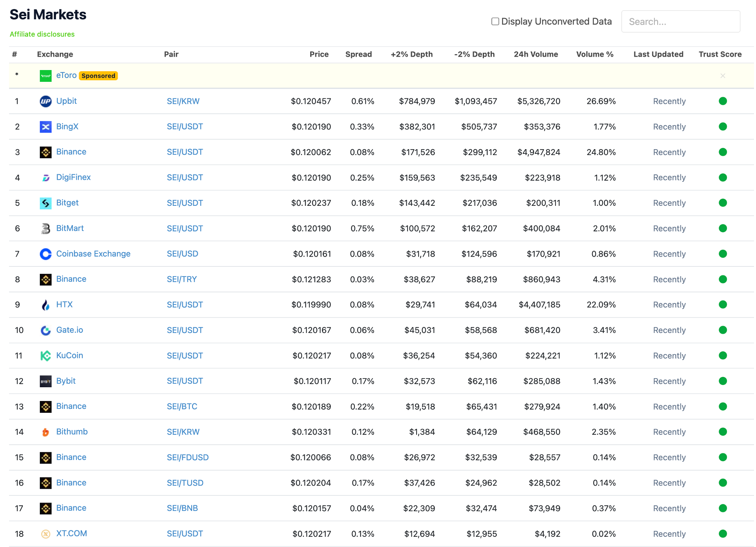Click the BingX exchange logo

pos(46,127)
